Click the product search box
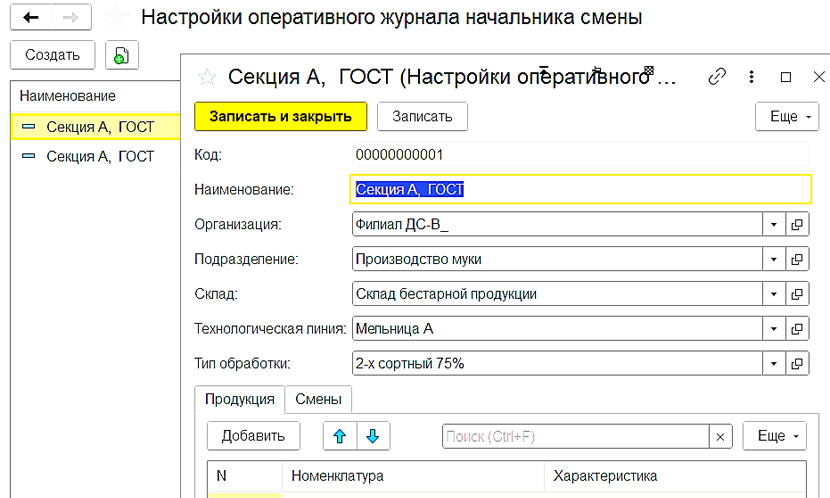The width and height of the screenshot is (830, 498). [x=576, y=437]
